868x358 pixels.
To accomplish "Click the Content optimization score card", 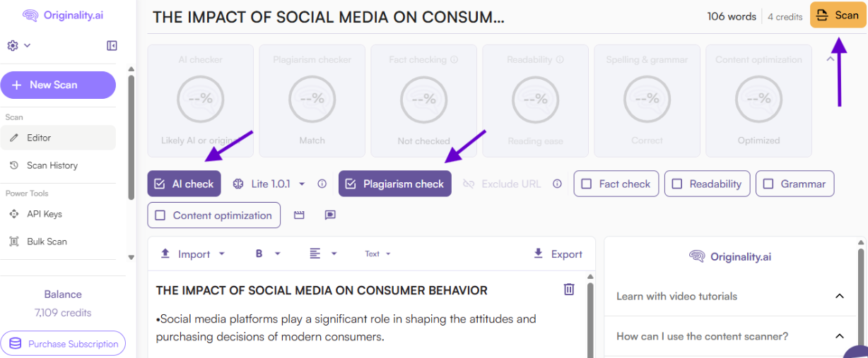I will [759, 100].
